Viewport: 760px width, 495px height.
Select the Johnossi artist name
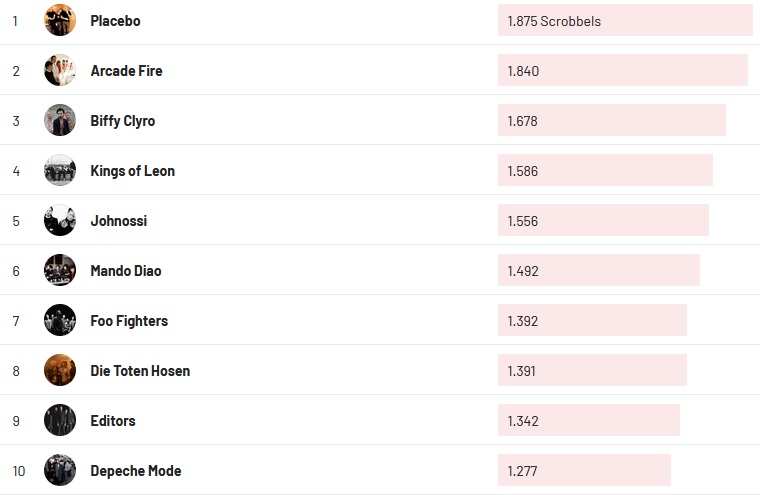coord(118,221)
